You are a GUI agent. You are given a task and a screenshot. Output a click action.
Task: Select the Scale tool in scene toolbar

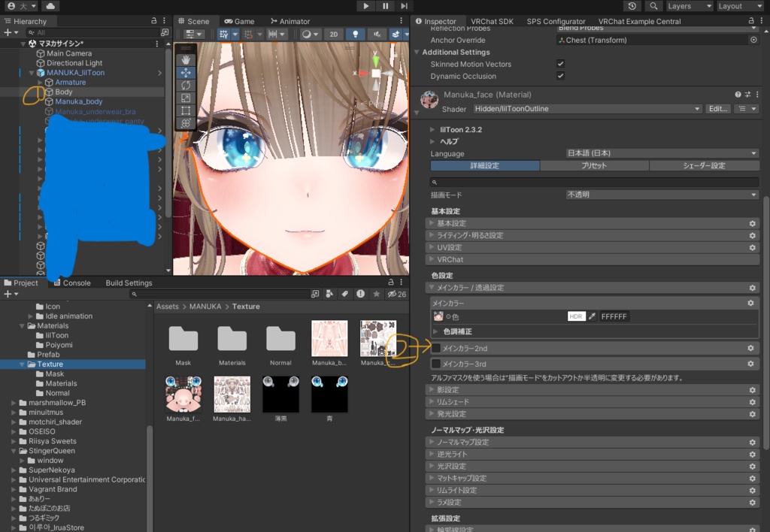tap(186, 98)
